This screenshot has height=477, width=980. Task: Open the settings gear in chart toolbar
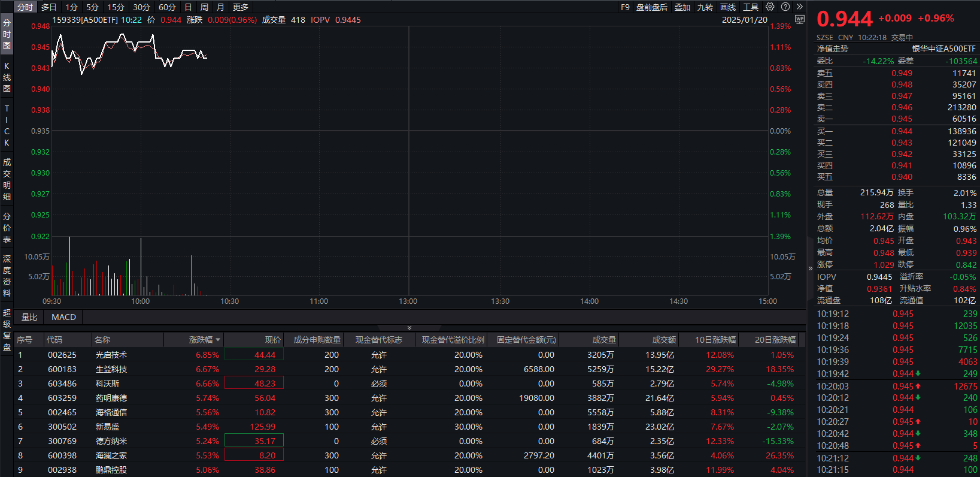[x=770, y=7]
